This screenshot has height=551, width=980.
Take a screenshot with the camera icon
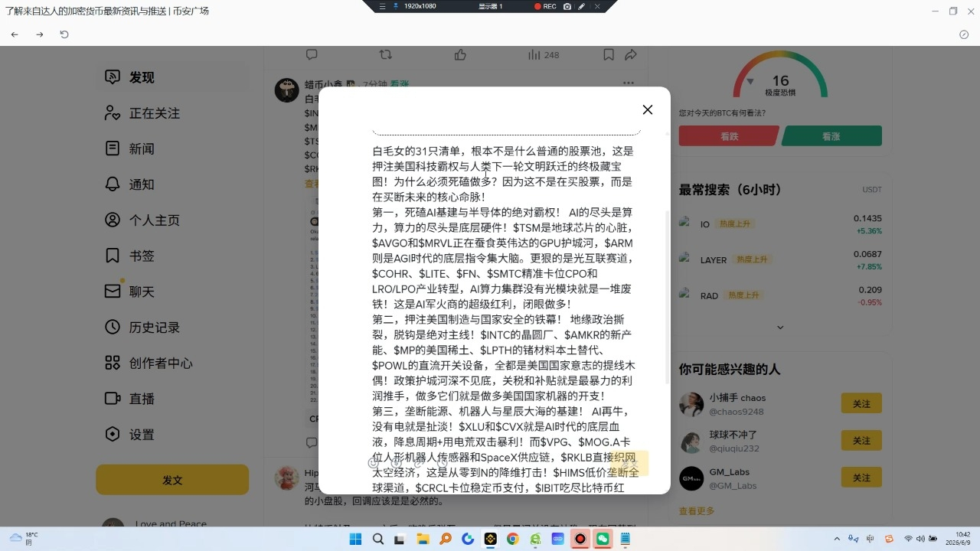[567, 6]
